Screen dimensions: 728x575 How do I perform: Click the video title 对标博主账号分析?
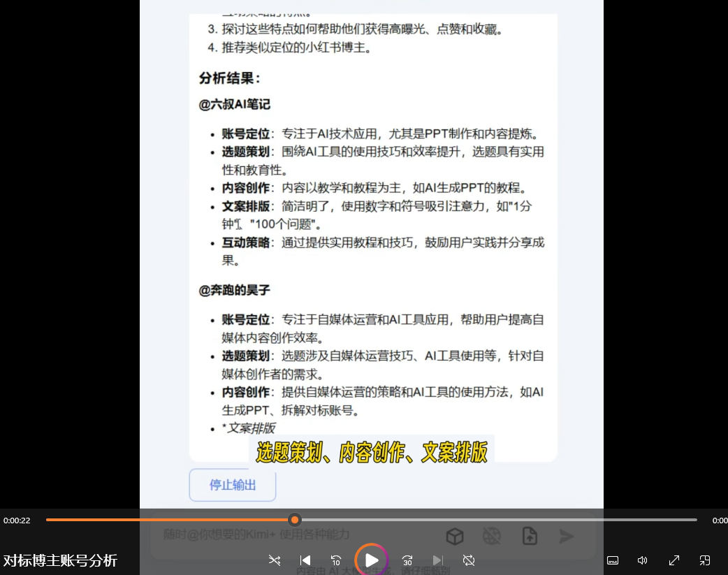point(60,560)
